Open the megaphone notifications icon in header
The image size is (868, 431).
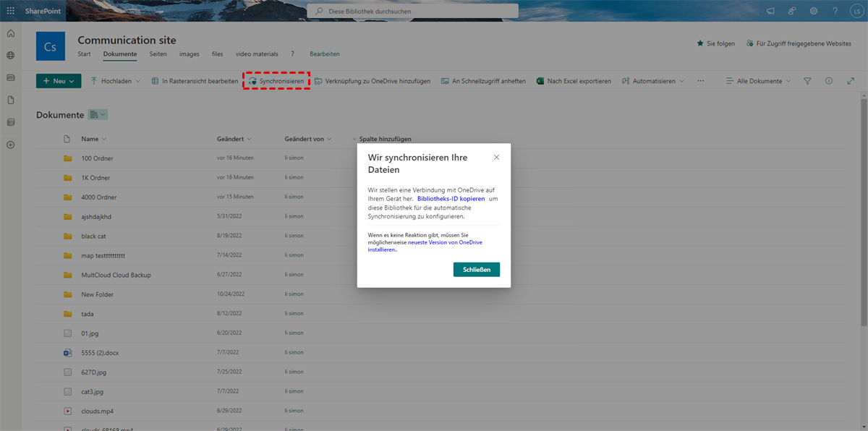(770, 11)
